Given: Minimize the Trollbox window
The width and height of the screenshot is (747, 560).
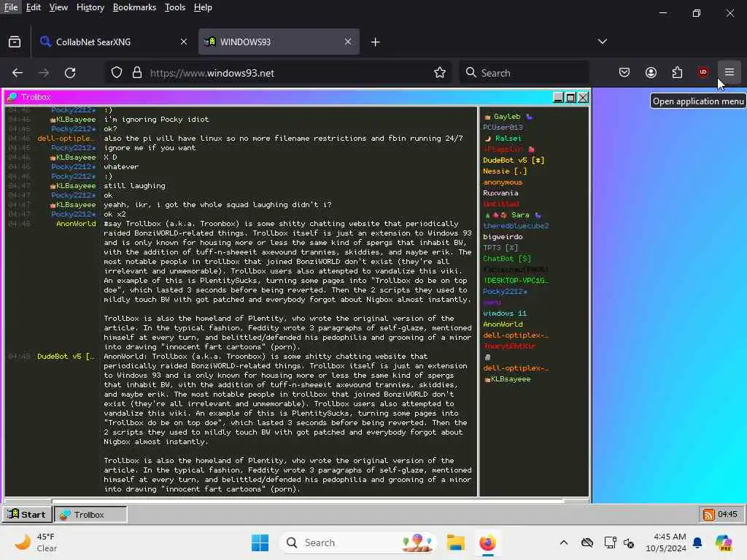Looking at the screenshot, I should [558, 97].
